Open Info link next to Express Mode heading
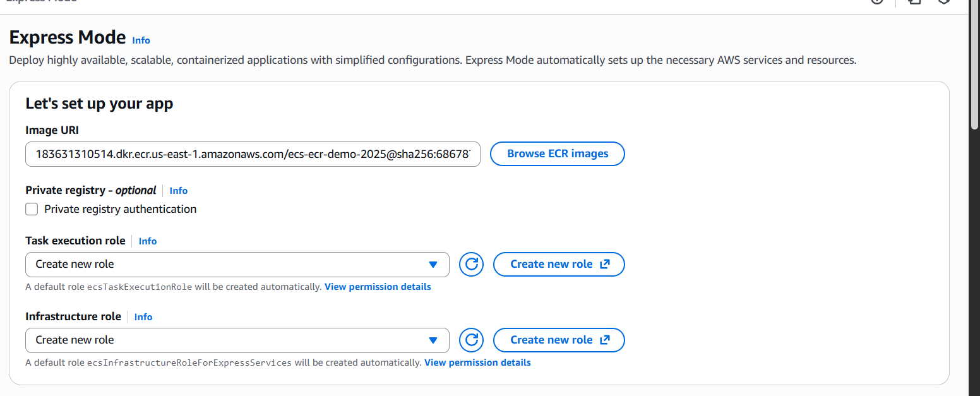Image resolution: width=980 pixels, height=396 pixels. 141,40
